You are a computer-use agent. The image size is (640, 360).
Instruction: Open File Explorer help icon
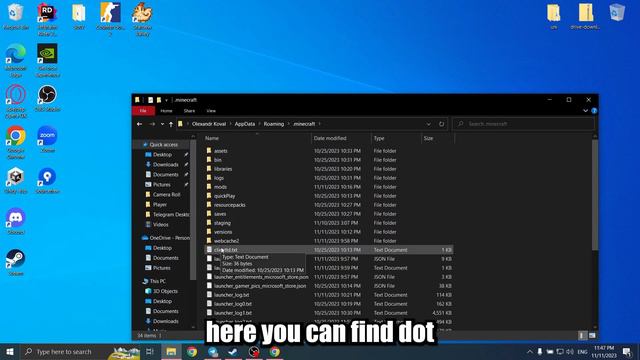[x=594, y=111]
